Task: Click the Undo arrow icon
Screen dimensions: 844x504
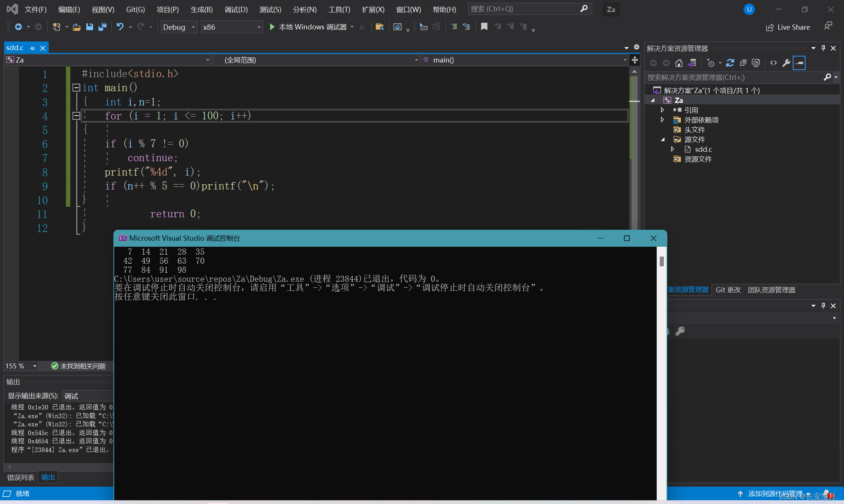Action: click(120, 27)
